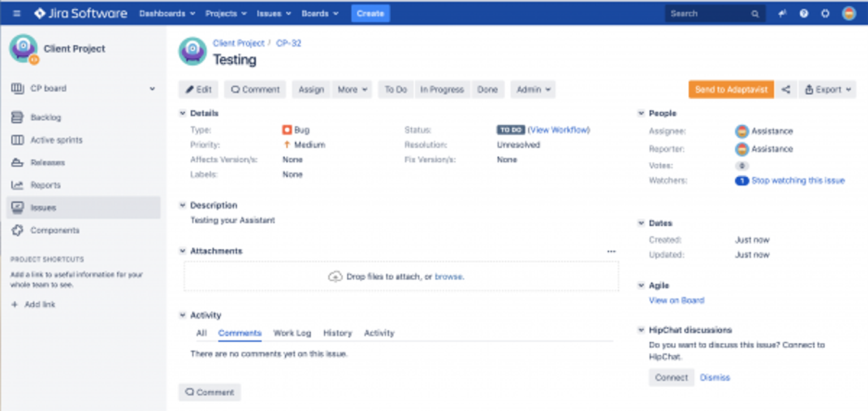The image size is (868, 411).
Task: Collapse the People section
Action: (641, 113)
